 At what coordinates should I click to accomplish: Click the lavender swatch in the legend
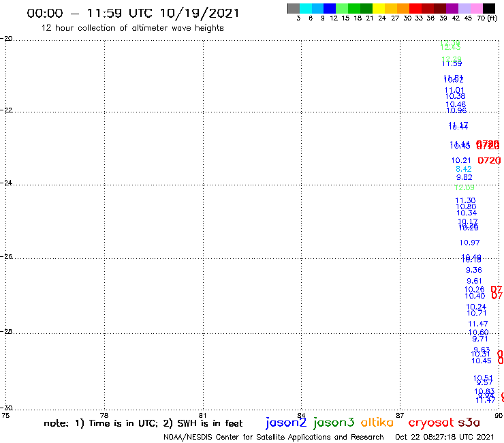[x=464, y=8]
